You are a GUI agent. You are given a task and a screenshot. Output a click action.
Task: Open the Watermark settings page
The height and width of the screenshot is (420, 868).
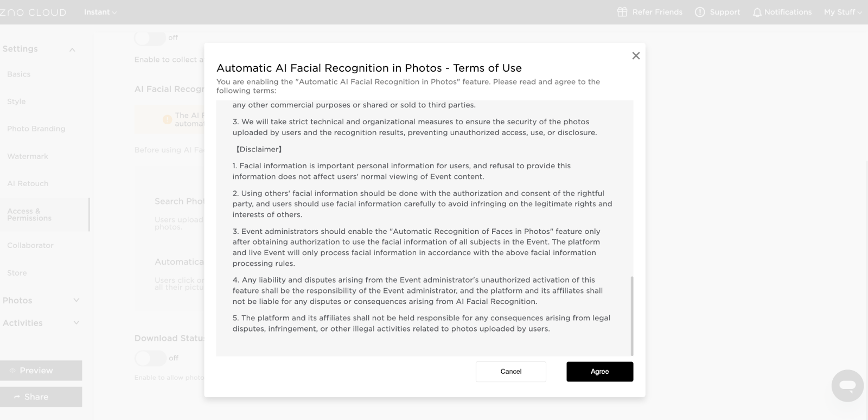click(28, 156)
